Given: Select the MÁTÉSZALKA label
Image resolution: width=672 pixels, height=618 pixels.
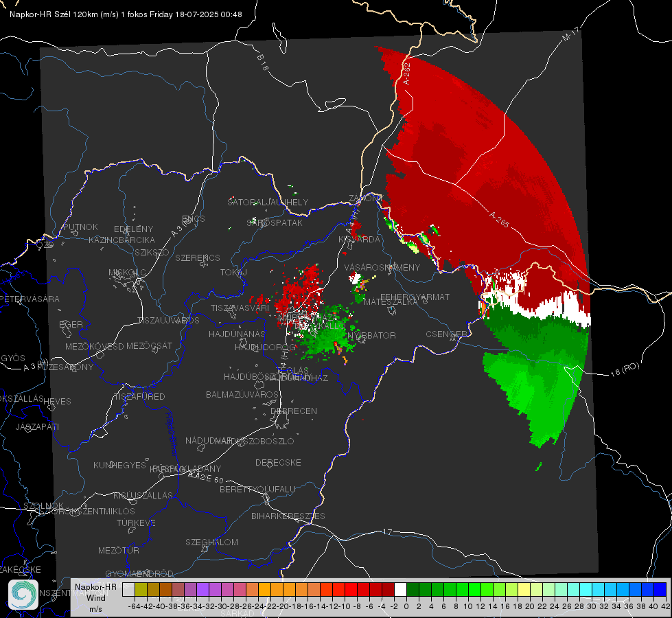Looking at the screenshot, I should (391, 301).
